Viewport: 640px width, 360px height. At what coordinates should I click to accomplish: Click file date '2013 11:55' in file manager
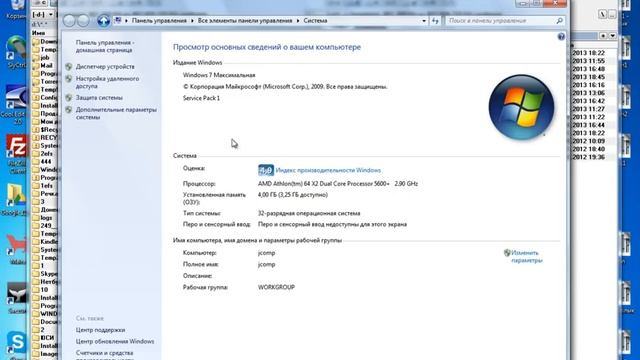pyautogui.click(x=588, y=61)
